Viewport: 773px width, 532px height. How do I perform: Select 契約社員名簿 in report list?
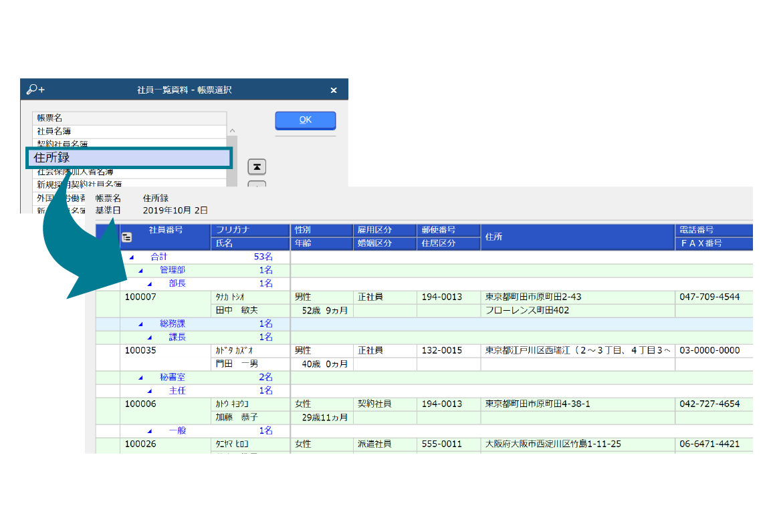129,143
